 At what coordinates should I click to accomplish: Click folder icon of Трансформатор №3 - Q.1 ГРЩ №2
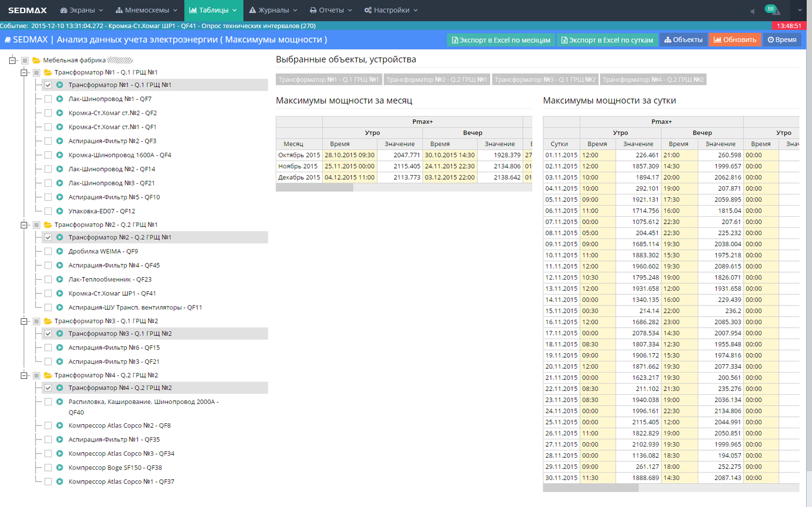pos(48,321)
